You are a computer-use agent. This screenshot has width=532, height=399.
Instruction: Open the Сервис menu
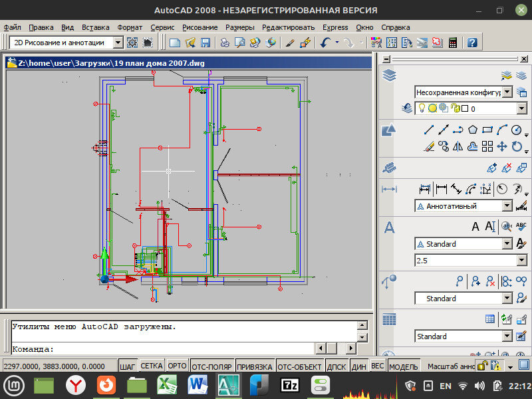(162, 27)
